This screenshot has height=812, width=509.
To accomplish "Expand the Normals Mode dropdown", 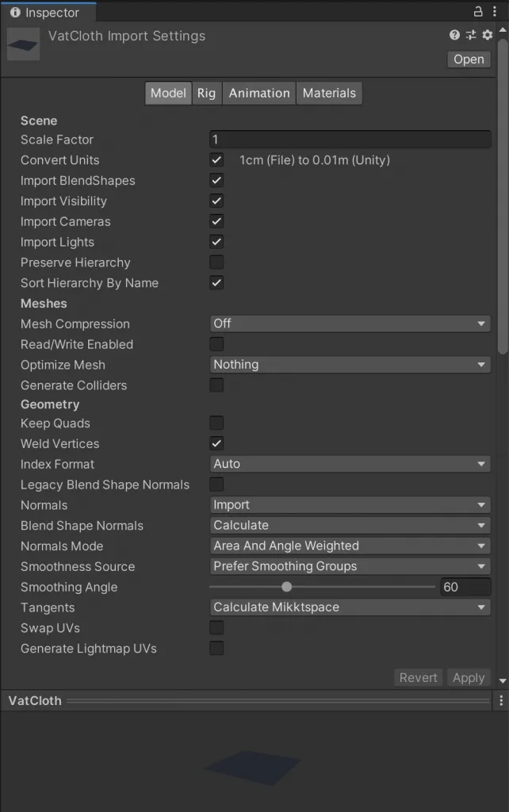I will pos(350,546).
